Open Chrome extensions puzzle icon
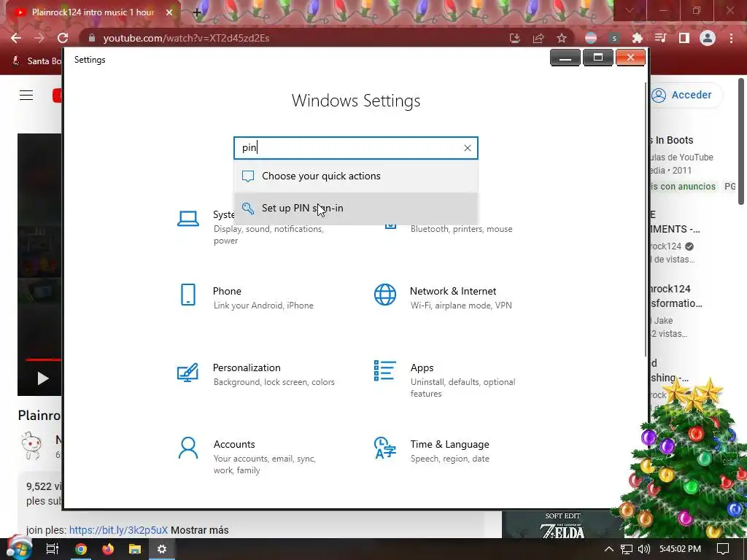Viewport: 747px width, 560px height. click(x=638, y=38)
